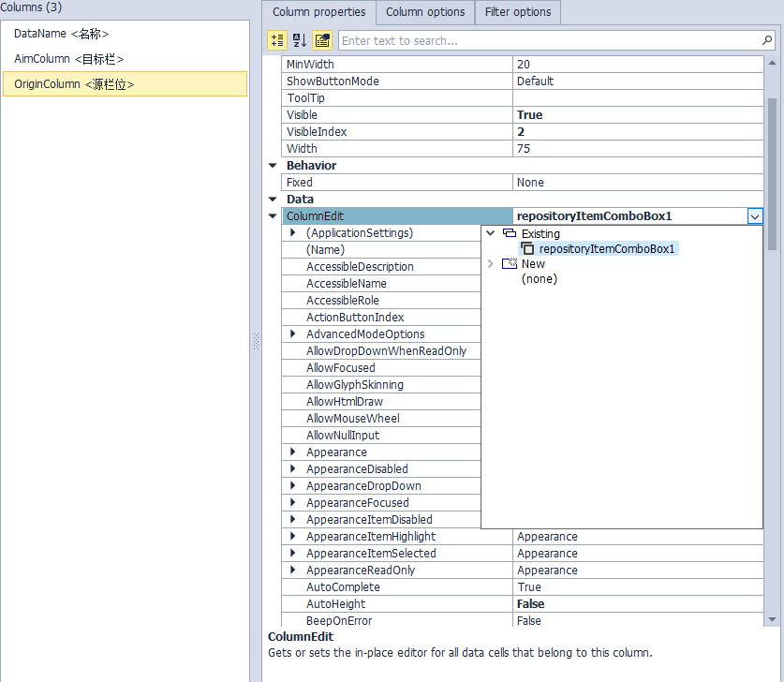
Task: Select DataName column in list
Action: coord(125,34)
